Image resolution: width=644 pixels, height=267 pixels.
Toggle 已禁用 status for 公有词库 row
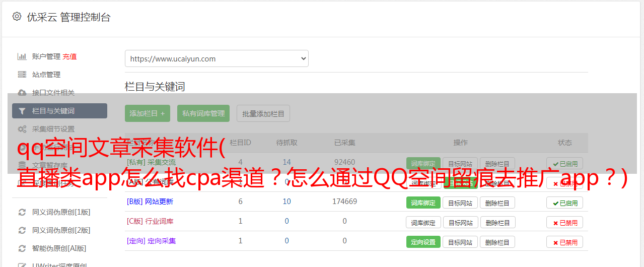tap(565, 183)
